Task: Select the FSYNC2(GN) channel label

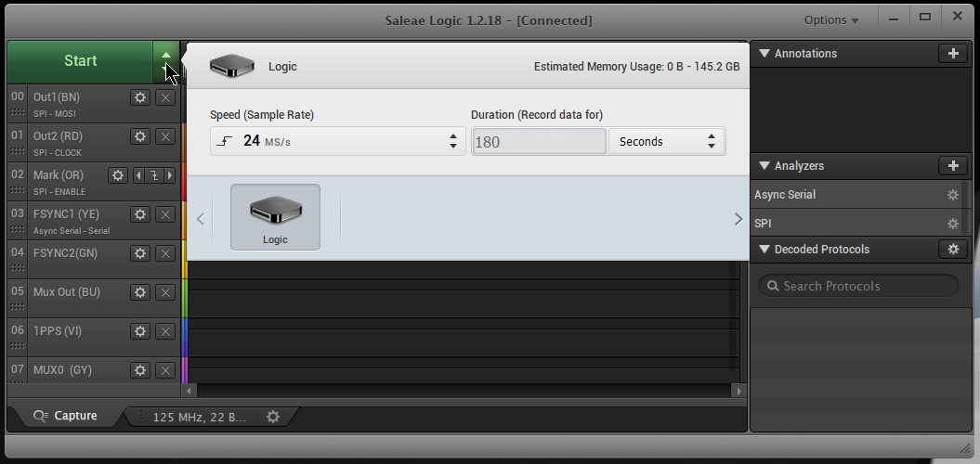Action: [x=65, y=253]
